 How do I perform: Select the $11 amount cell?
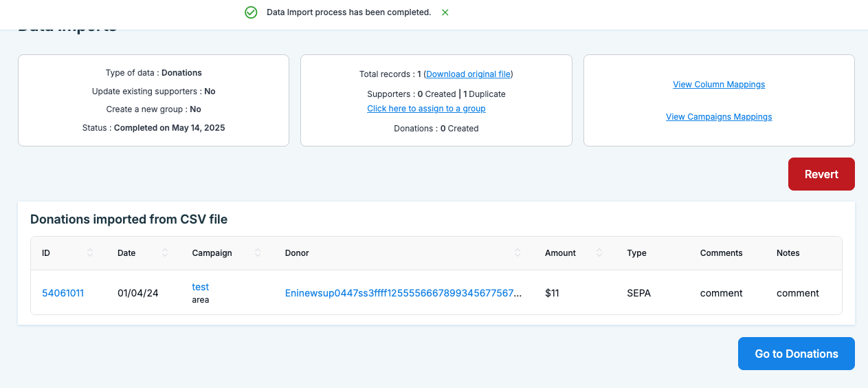pyautogui.click(x=552, y=293)
